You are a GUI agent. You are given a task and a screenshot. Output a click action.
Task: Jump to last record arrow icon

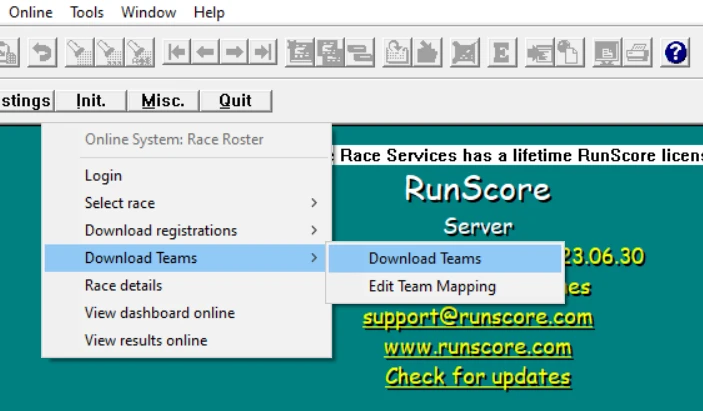click(263, 53)
